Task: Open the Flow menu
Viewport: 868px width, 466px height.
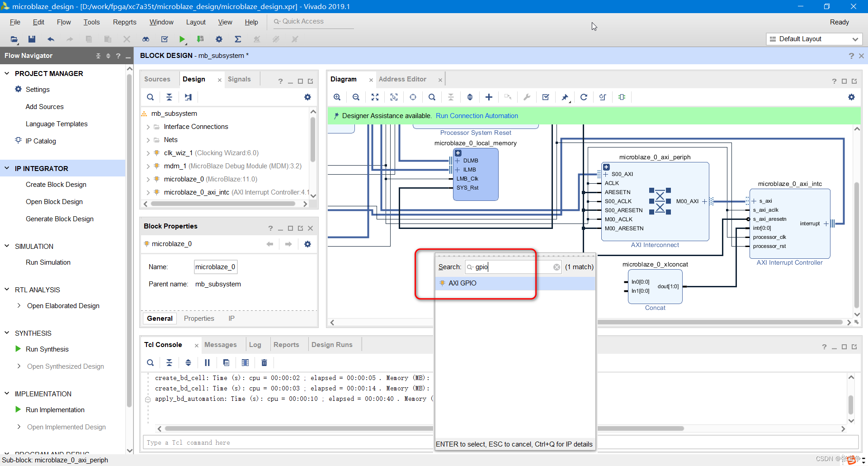Action: (64, 22)
